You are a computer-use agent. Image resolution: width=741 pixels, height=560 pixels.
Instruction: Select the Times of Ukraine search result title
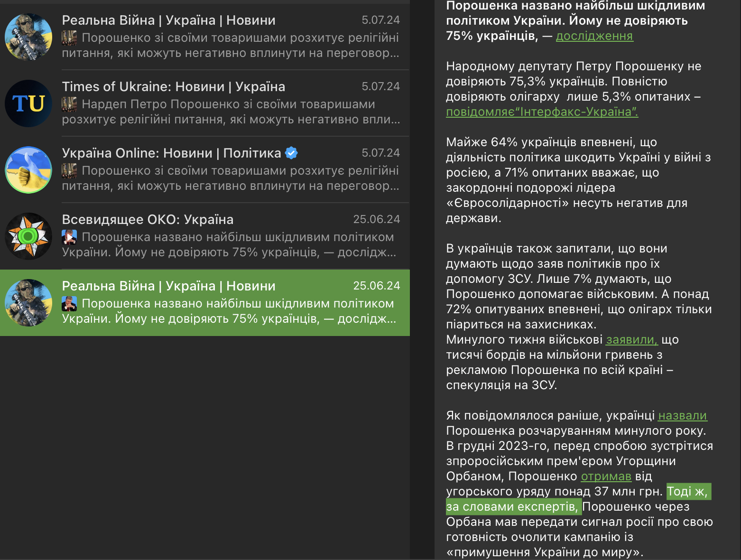coord(173,87)
